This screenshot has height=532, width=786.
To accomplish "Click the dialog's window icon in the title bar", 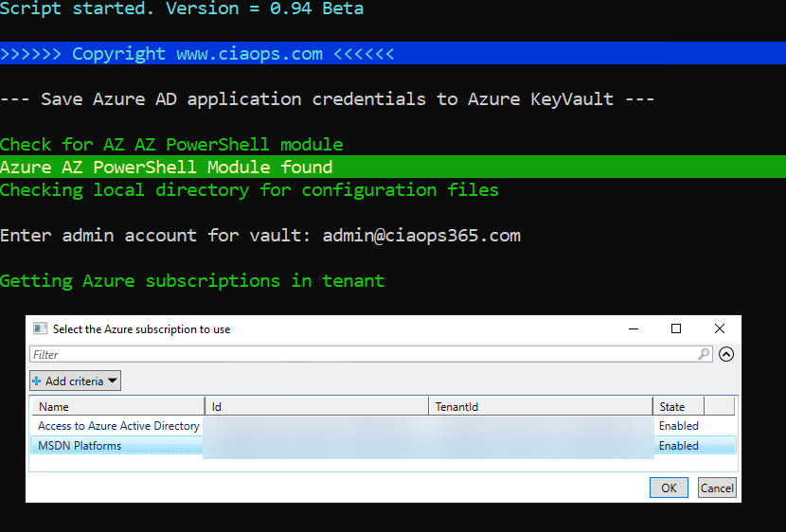I will pos(40,329).
